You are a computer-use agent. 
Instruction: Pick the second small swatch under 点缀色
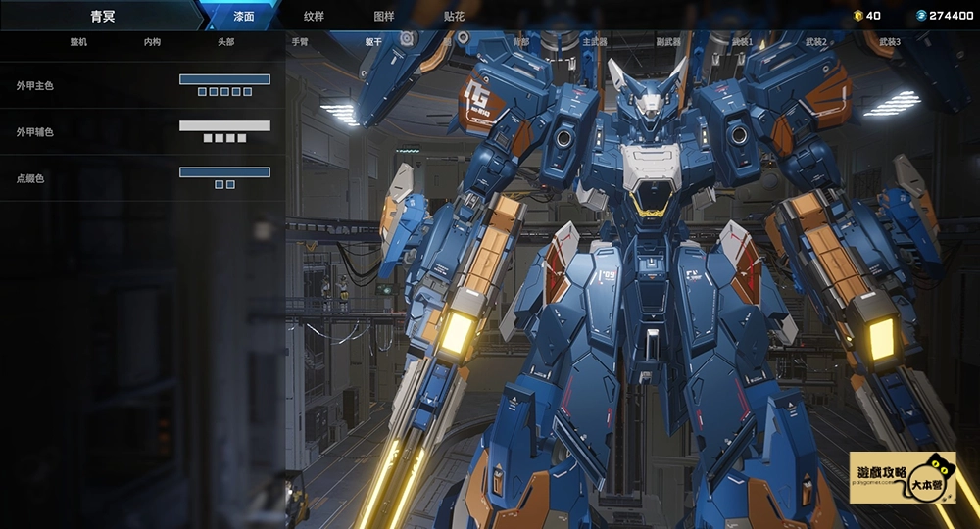pyautogui.click(x=230, y=184)
